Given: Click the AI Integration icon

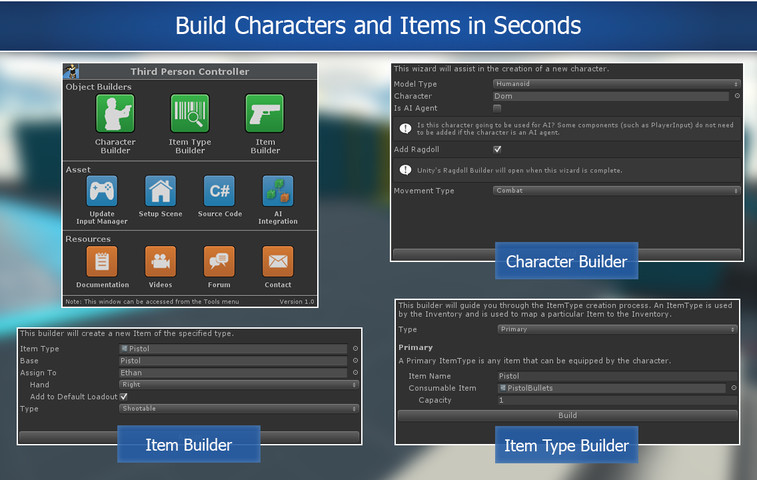Looking at the screenshot, I should point(277,191).
